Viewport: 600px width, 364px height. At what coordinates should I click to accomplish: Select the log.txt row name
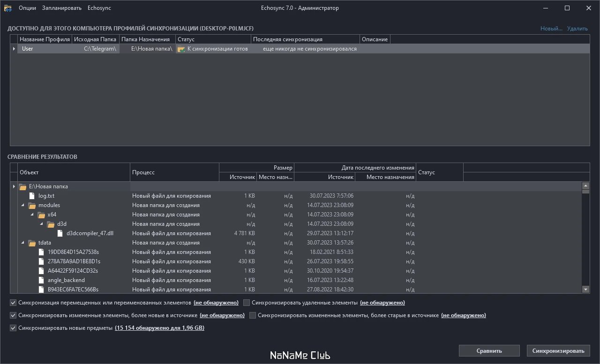pyautogui.click(x=46, y=196)
